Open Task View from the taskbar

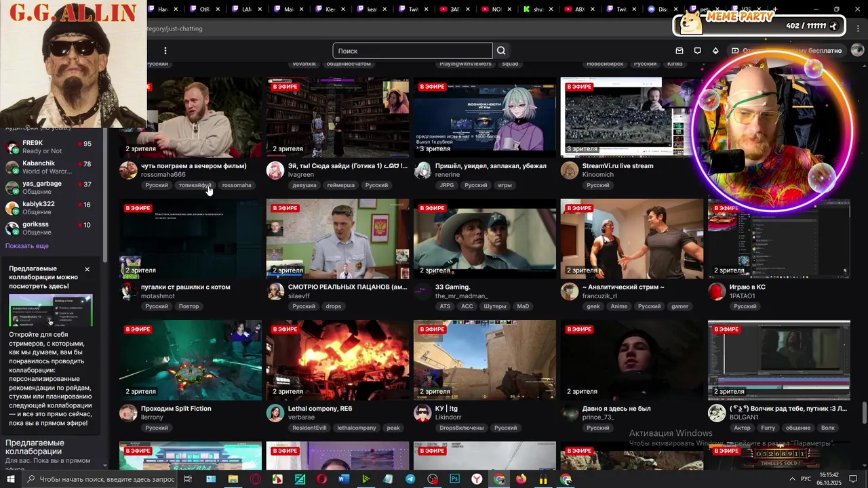coord(188,479)
